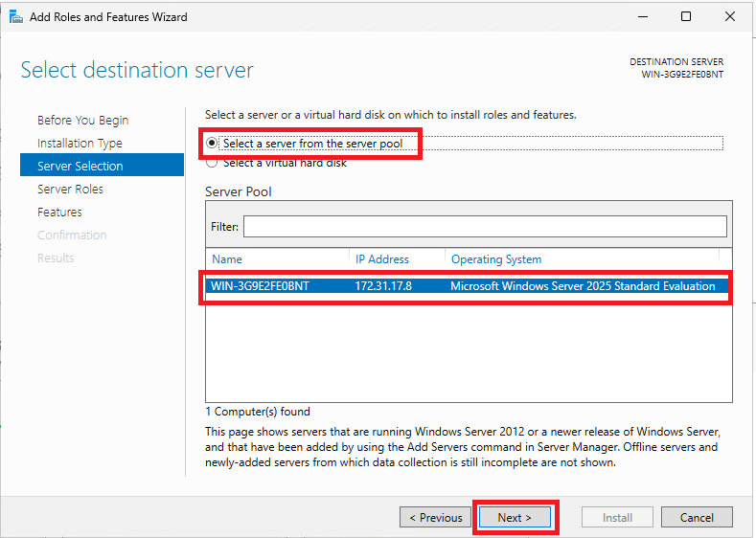Sort servers by IP Address column
756x538 pixels.
(382, 259)
